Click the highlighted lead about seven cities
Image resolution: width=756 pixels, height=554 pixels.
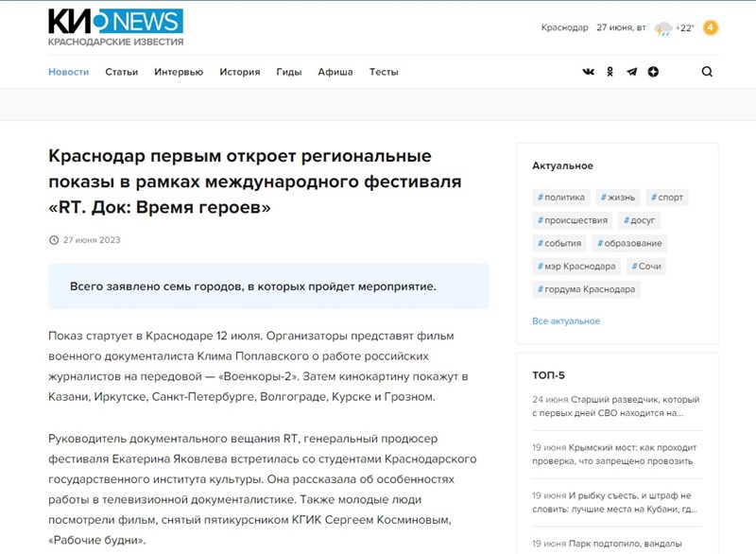click(x=268, y=286)
